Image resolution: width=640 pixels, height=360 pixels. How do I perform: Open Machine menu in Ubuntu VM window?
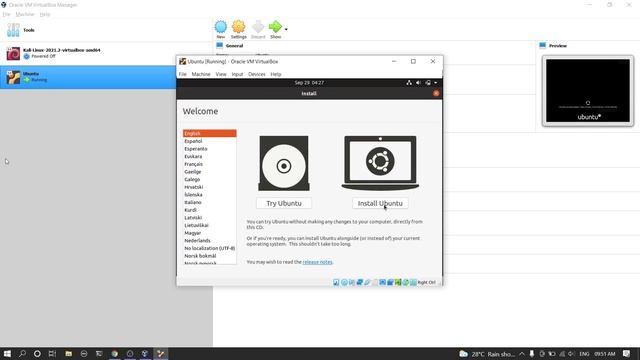[201, 74]
